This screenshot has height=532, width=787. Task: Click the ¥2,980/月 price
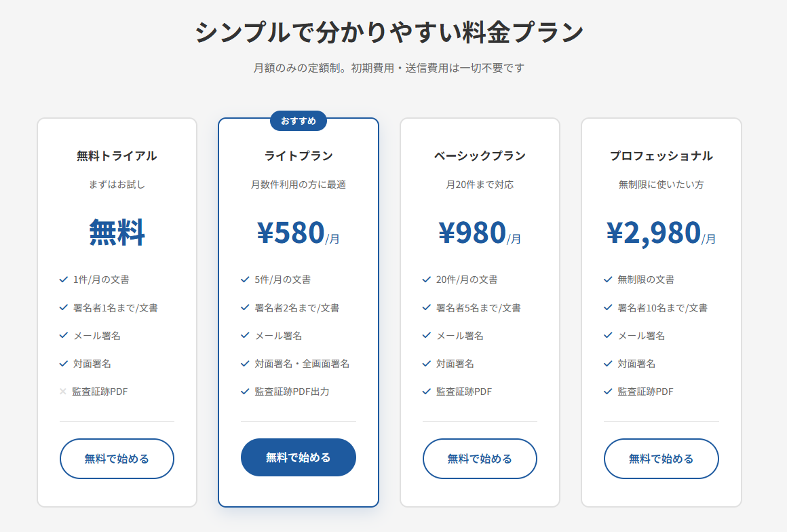tap(661, 233)
